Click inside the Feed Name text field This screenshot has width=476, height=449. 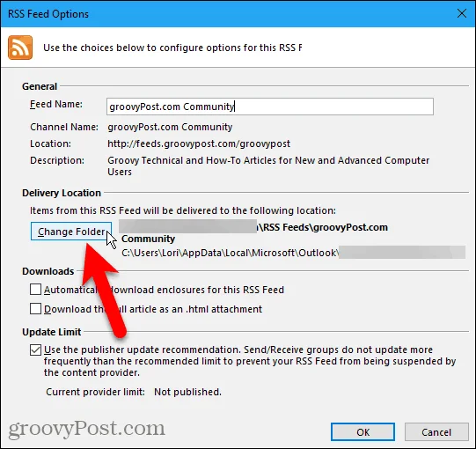tap(270, 107)
